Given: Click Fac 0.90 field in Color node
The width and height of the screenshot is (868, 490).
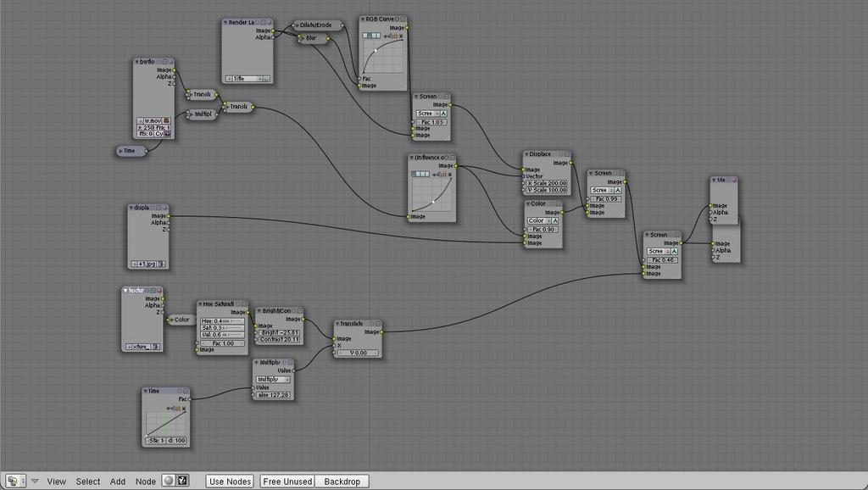Looking at the screenshot, I should coord(542,229).
